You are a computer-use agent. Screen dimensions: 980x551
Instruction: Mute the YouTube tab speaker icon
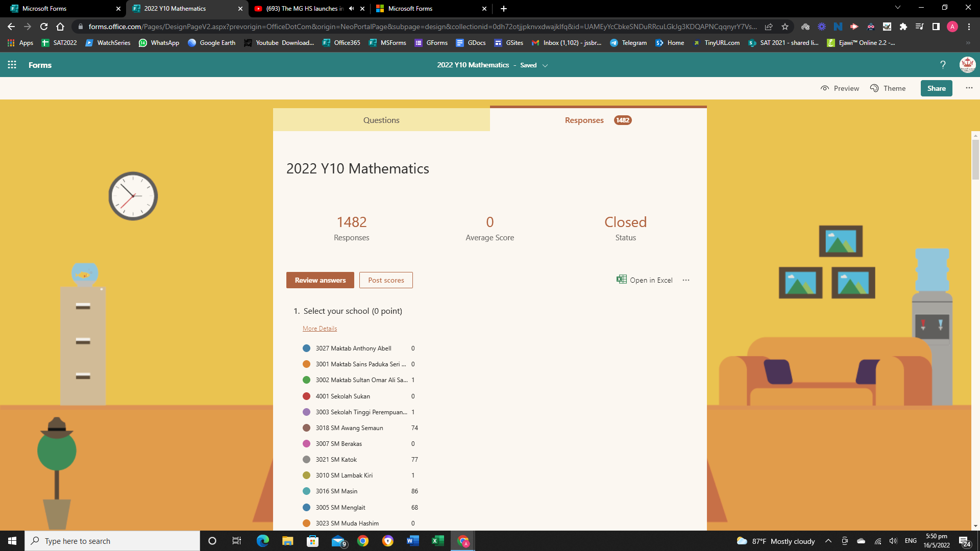(x=351, y=8)
